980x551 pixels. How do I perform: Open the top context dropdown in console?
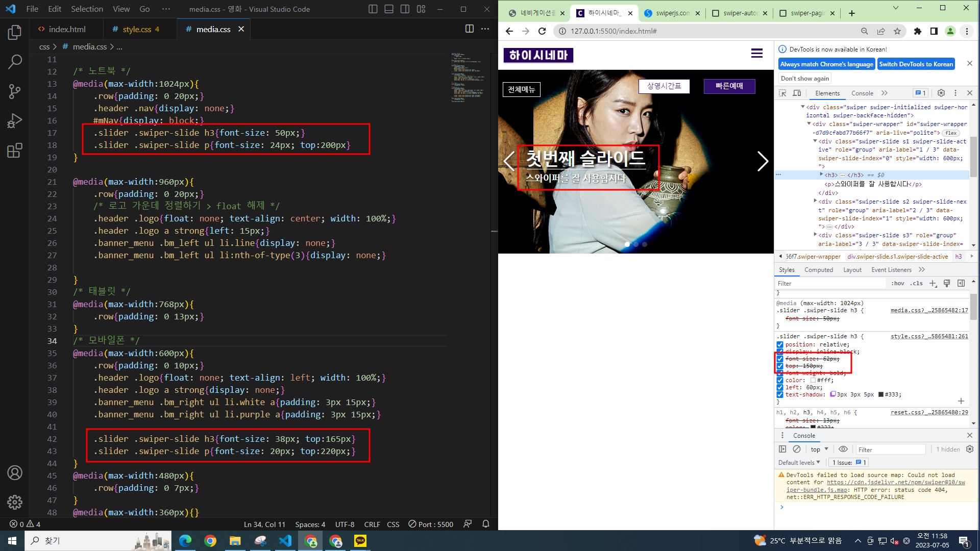[x=819, y=449]
